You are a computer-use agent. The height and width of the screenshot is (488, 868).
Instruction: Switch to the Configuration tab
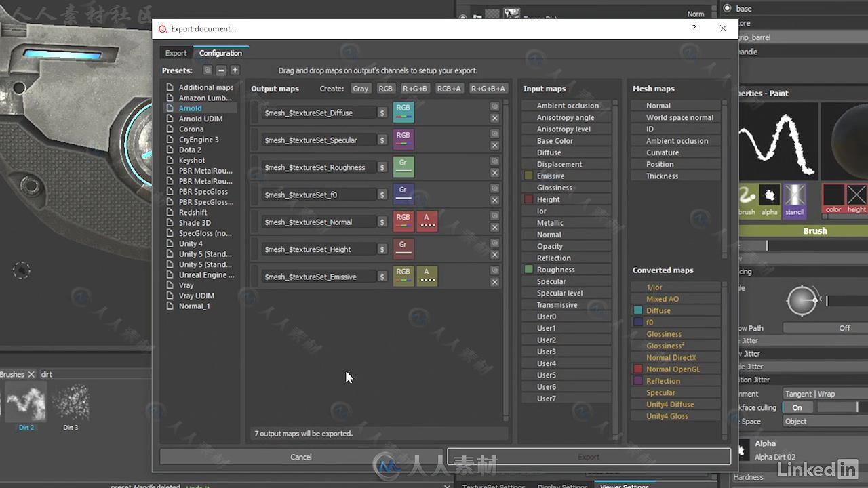(x=220, y=53)
